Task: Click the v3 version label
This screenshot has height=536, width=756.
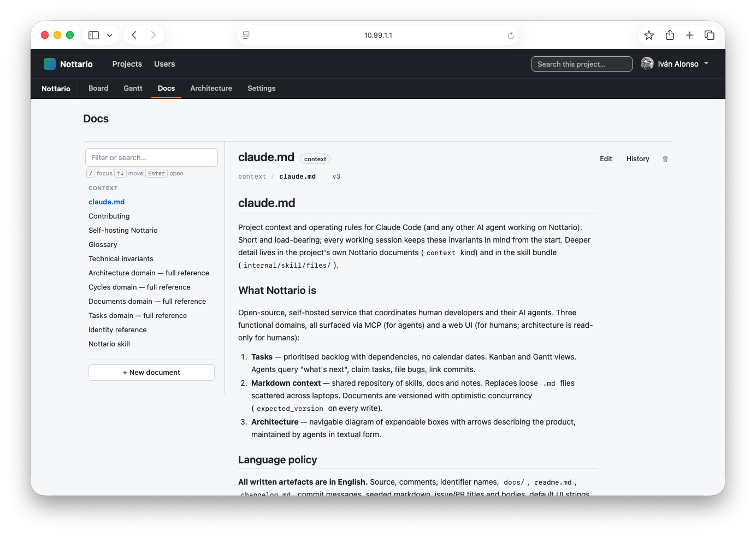Action: (x=336, y=176)
